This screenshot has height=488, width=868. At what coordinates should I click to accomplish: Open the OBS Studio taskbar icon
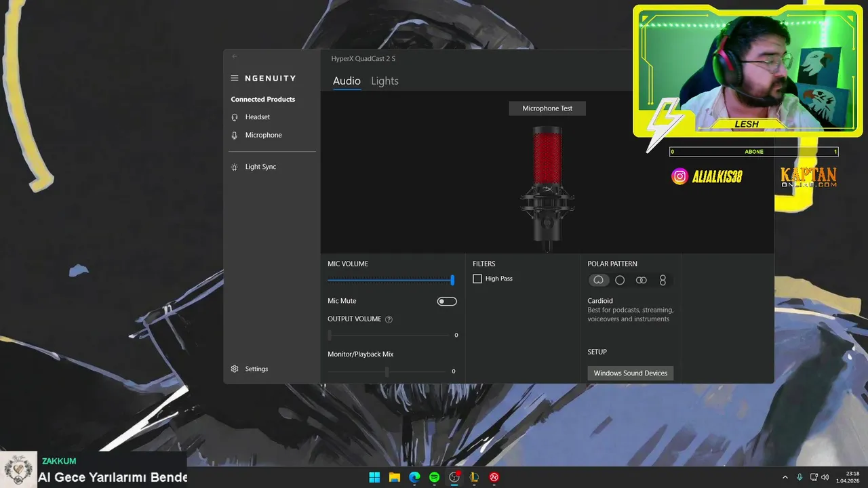click(454, 477)
